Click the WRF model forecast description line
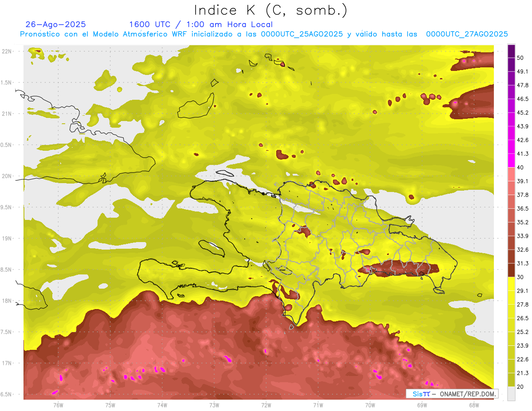The width and height of the screenshot is (532, 411). click(x=264, y=34)
